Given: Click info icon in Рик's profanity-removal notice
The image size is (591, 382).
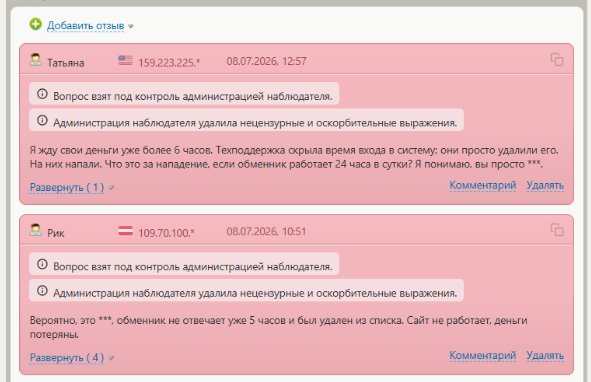Looking at the screenshot, I should click(42, 290).
